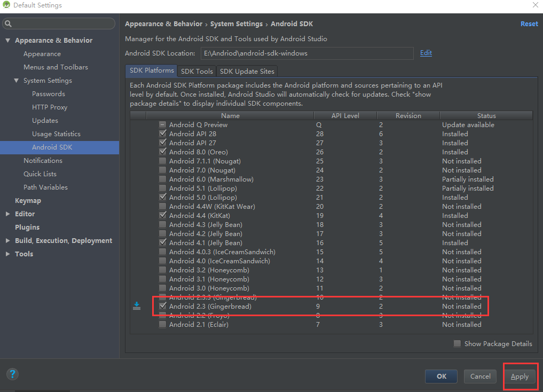Switch to the SDK Tools tab
Image resolution: width=543 pixels, height=392 pixels.
(196, 71)
